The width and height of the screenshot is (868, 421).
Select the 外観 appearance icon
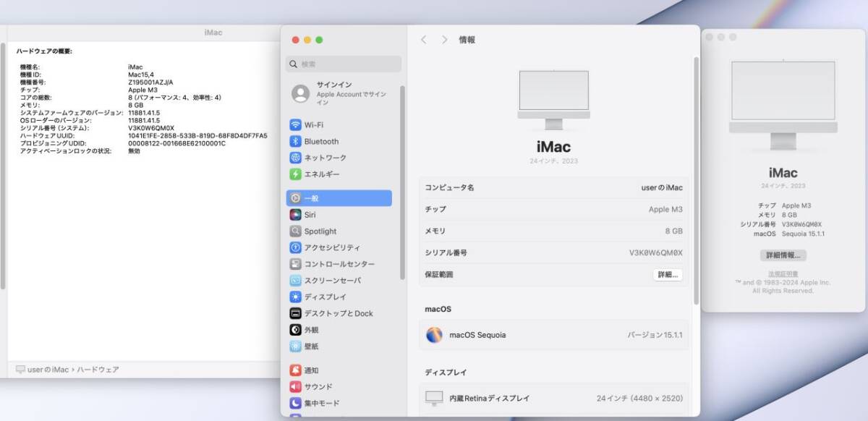pos(295,330)
